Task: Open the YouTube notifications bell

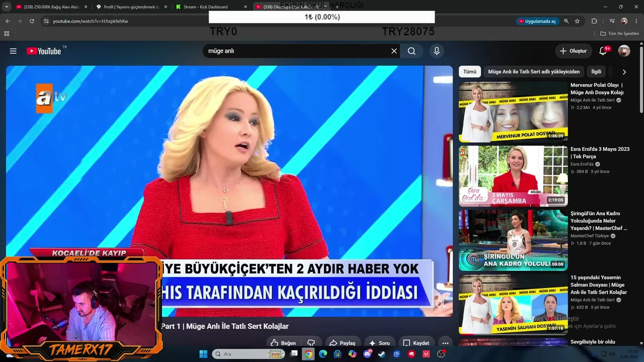Action: click(603, 51)
